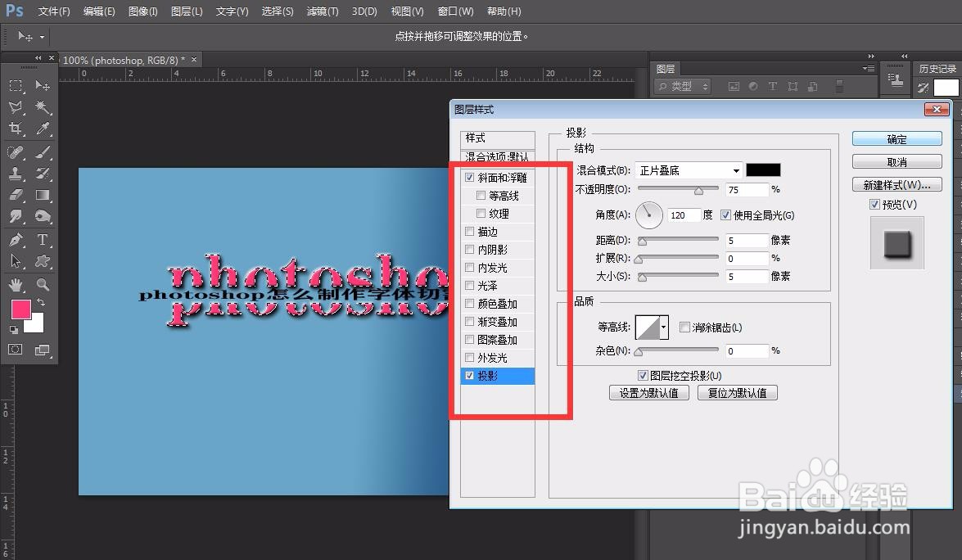Open the 等高线 contour picker arrow
This screenshot has height=560, width=962.
(x=663, y=327)
